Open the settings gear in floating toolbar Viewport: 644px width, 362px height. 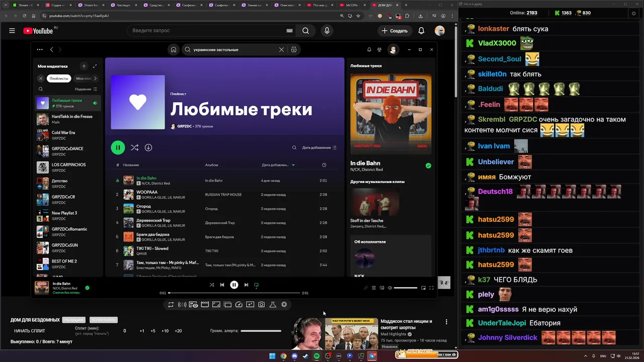coord(284,305)
